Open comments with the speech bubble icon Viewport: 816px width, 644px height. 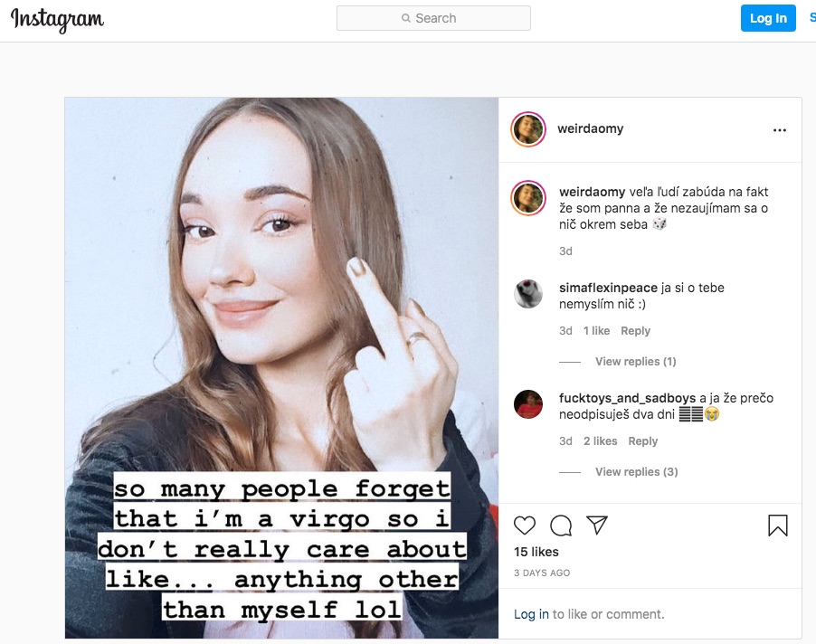[561, 526]
